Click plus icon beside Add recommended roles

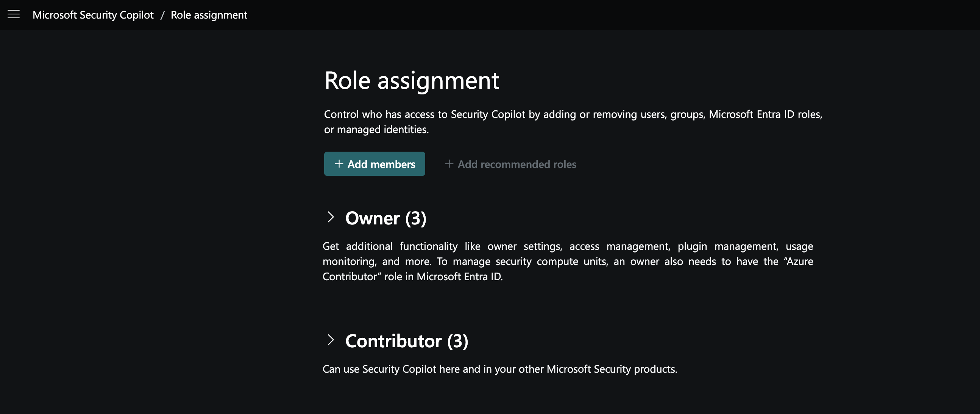coord(449,164)
